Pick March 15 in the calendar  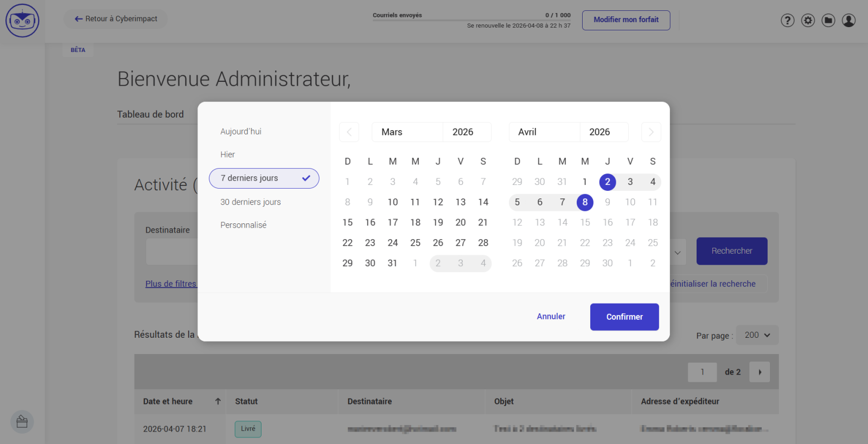348,223
